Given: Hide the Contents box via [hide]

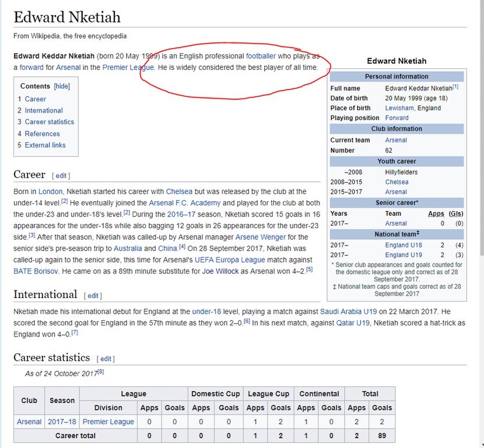Looking at the screenshot, I should 62,86.
